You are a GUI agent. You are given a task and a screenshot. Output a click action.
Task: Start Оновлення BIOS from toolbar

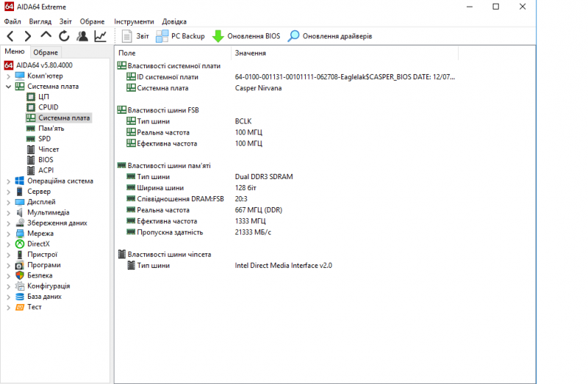tap(245, 36)
